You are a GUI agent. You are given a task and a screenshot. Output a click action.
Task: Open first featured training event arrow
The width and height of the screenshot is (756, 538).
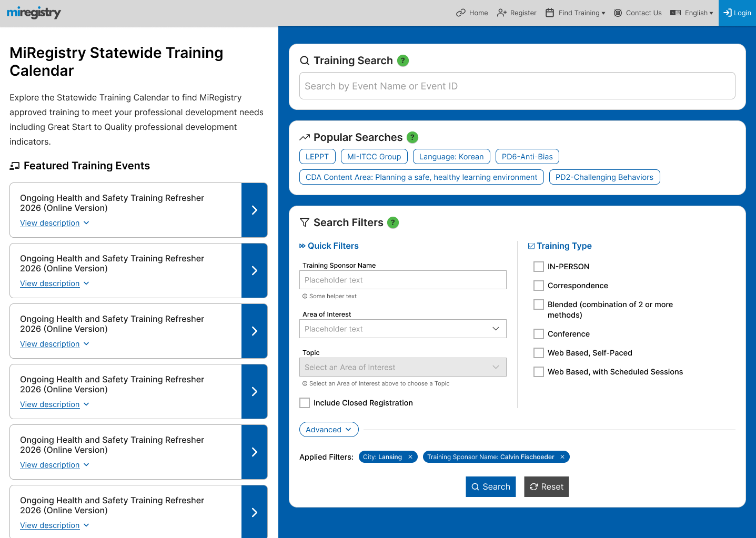tap(254, 210)
